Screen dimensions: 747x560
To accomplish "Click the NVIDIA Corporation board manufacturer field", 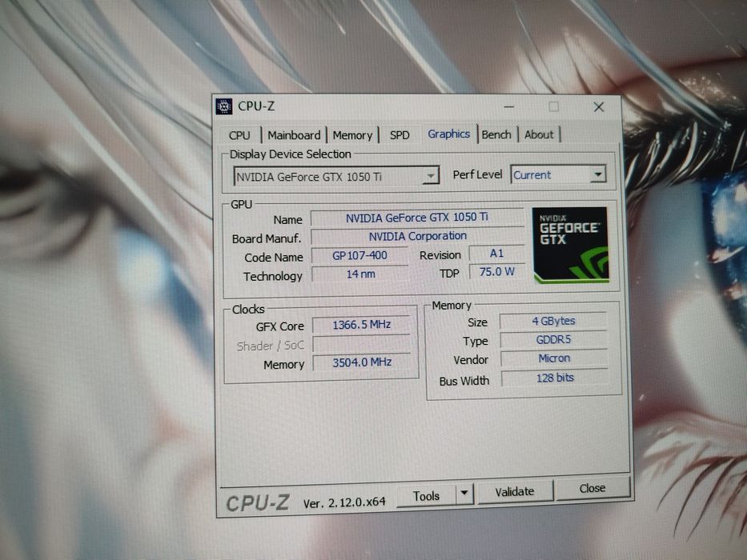I will (x=417, y=236).
